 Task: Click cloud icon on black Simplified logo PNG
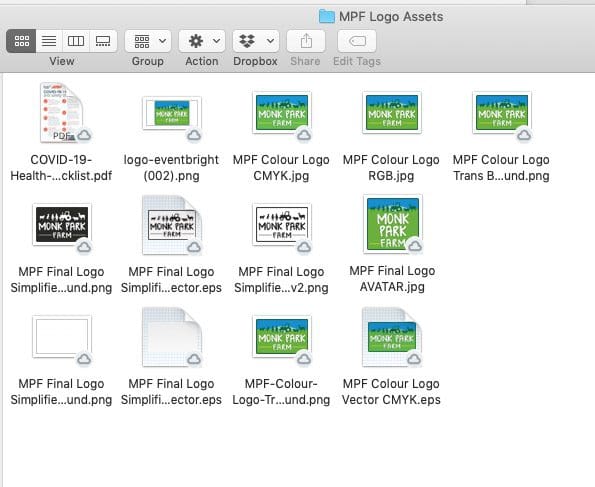tap(84, 247)
